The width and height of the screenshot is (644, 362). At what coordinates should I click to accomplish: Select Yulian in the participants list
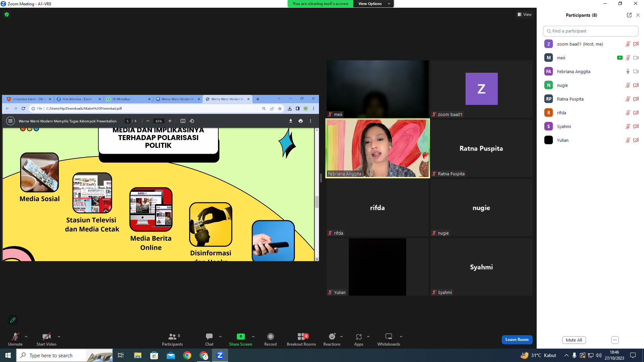(x=591, y=140)
